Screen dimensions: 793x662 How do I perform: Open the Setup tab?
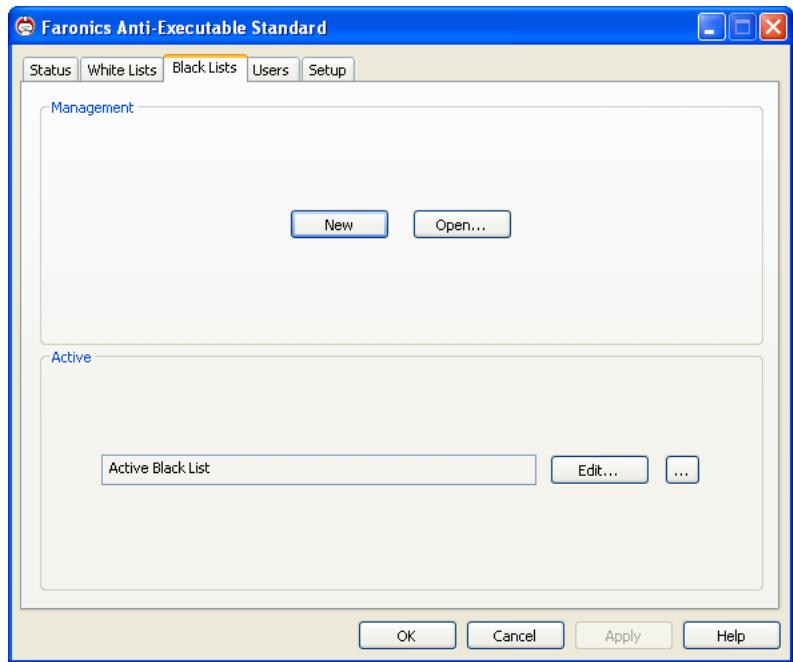[327, 70]
